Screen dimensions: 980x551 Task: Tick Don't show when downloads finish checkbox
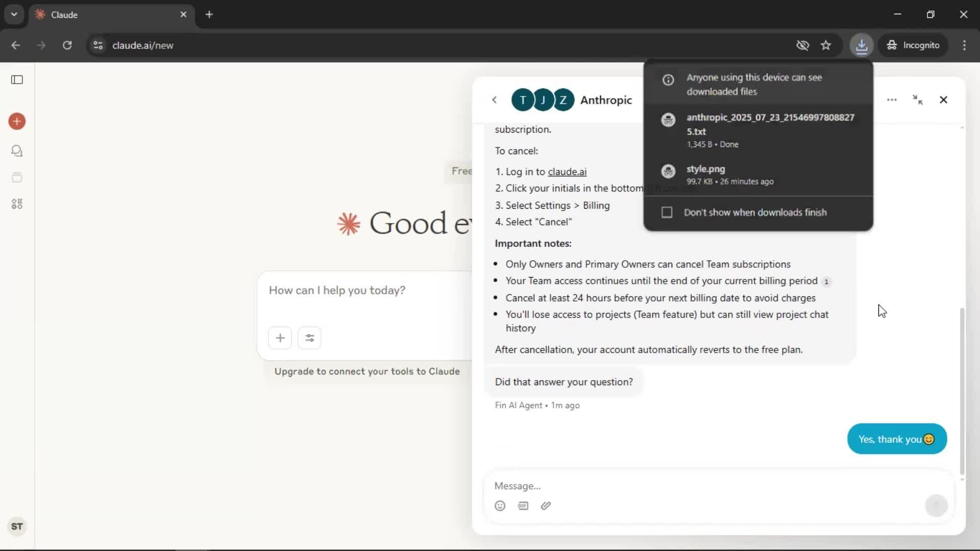pos(667,212)
